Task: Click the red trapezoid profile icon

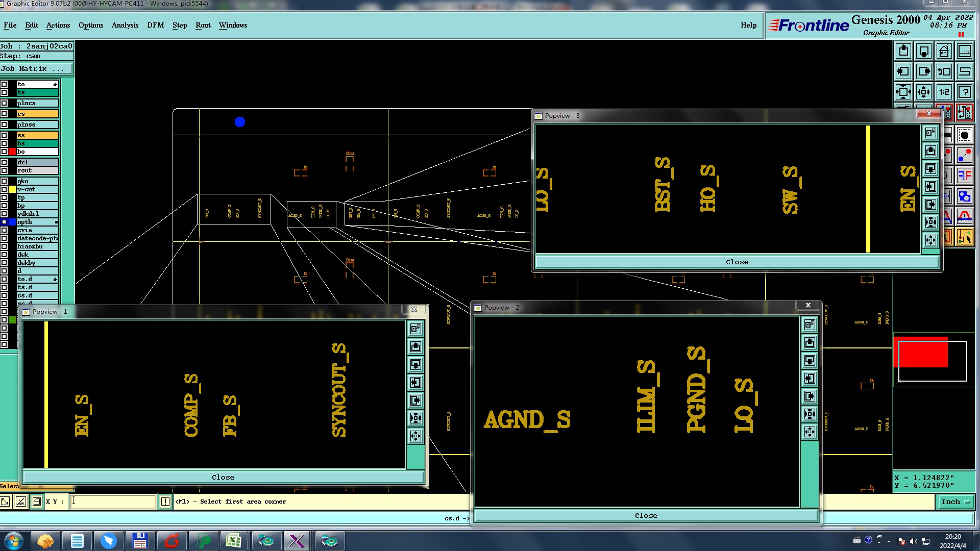Action: coord(965,217)
